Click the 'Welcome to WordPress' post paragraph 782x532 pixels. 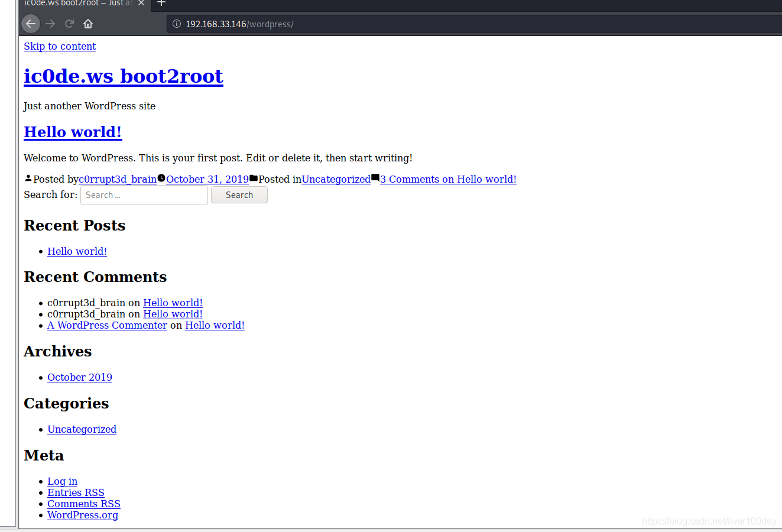click(x=218, y=158)
